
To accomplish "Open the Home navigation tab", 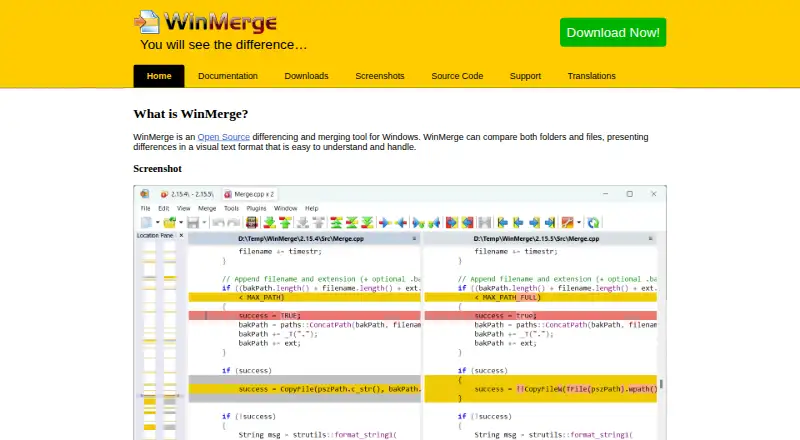I will (x=159, y=76).
